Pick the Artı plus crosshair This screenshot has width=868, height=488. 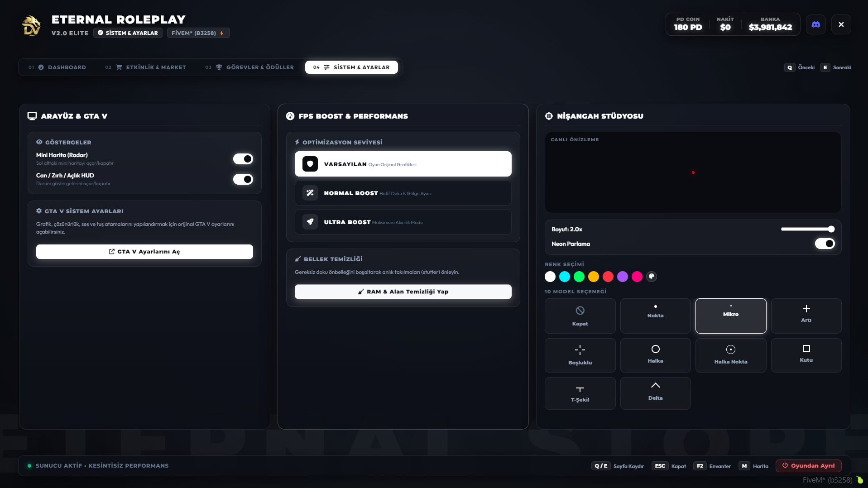click(x=806, y=316)
